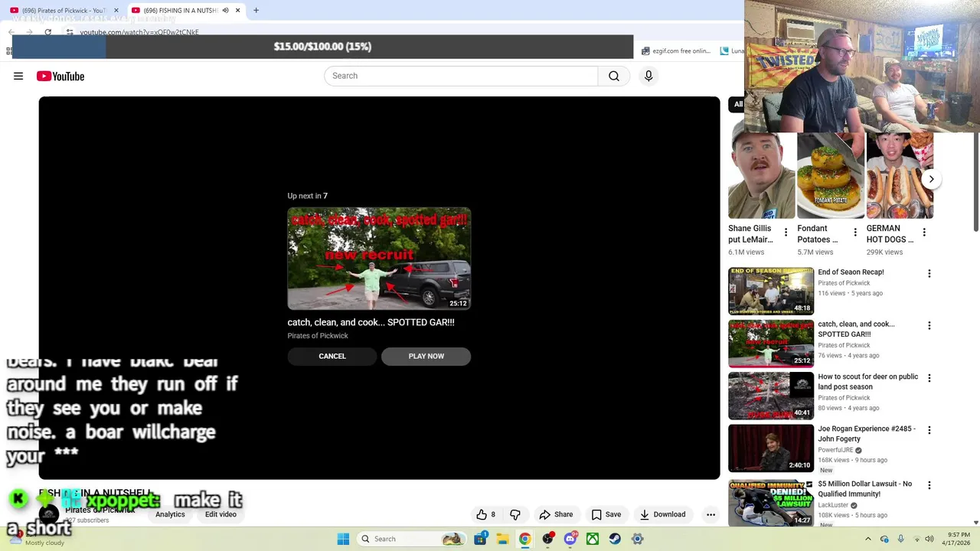Open up-next spotted gar thumbnail
Viewport: 980px width, 551px height.
click(x=379, y=258)
